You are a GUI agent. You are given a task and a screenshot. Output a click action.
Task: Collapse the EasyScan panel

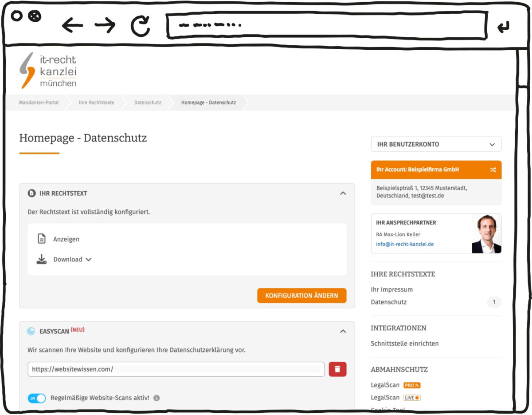point(343,331)
